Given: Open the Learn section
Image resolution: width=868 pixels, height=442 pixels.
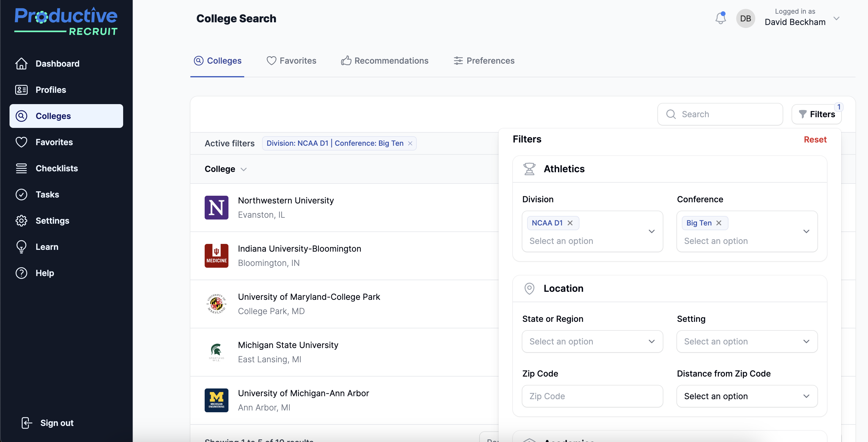Looking at the screenshot, I should pos(47,247).
